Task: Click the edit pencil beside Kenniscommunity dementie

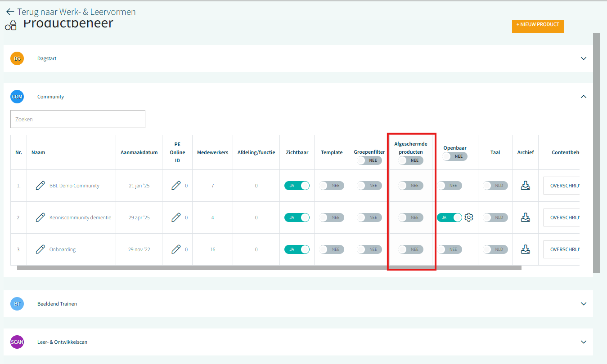Action: point(40,218)
